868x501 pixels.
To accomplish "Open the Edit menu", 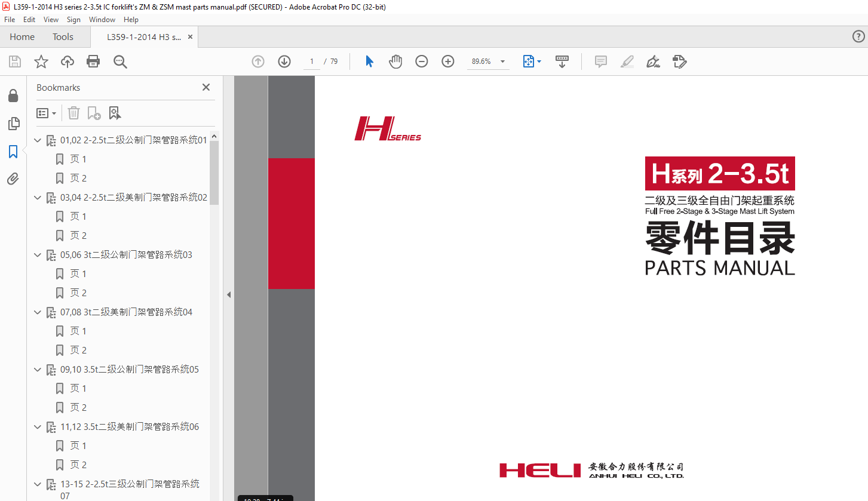I will point(29,20).
